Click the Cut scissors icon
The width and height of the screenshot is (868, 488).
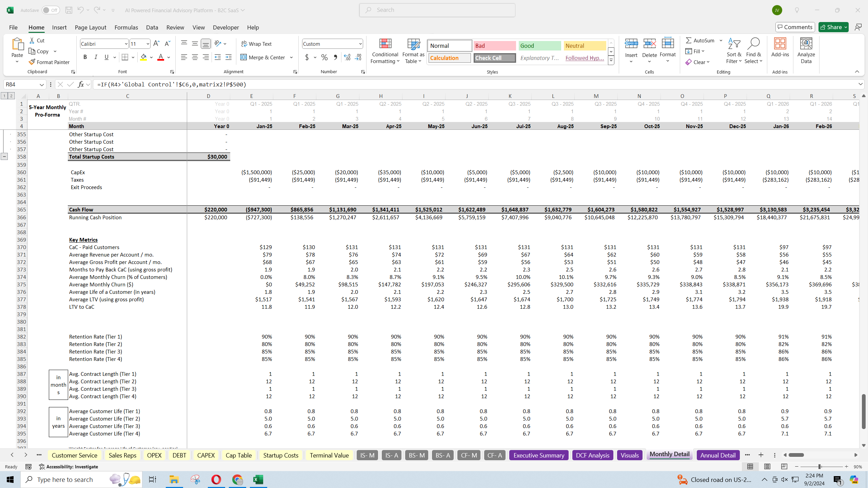(x=32, y=40)
